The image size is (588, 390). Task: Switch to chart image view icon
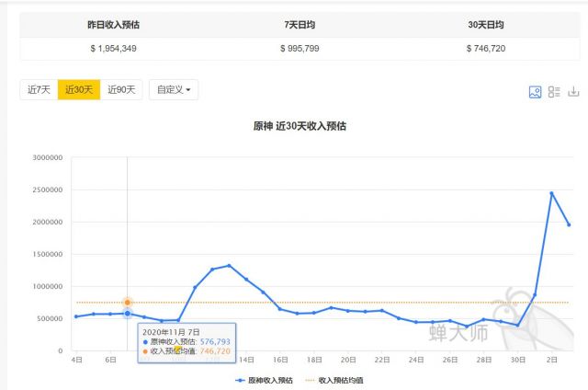535,92
